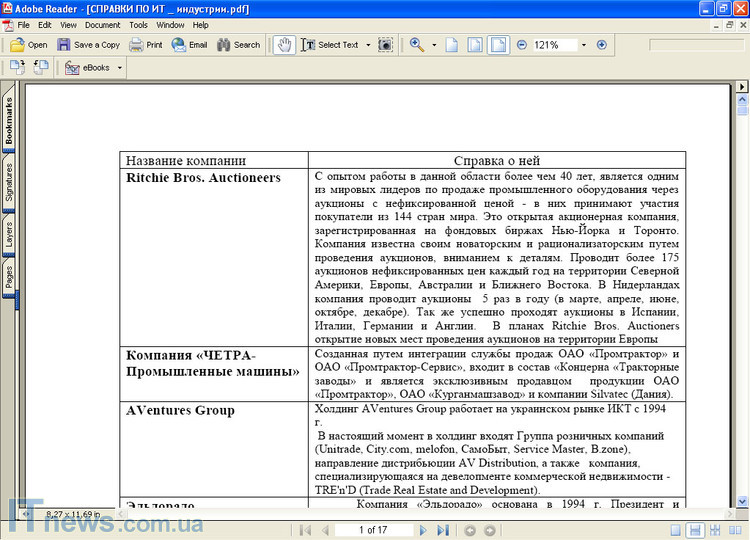
Task: Go to the first page
Action: click(x=305, y=530)
